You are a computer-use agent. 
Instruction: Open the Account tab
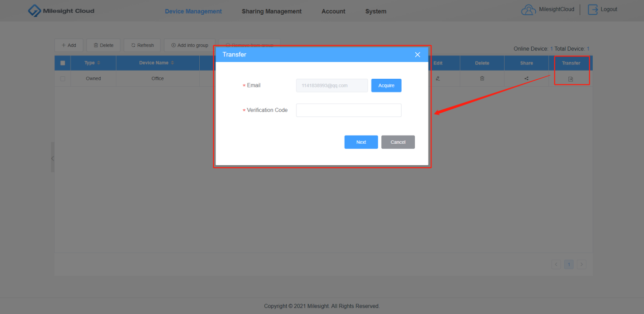coord(333,11)
